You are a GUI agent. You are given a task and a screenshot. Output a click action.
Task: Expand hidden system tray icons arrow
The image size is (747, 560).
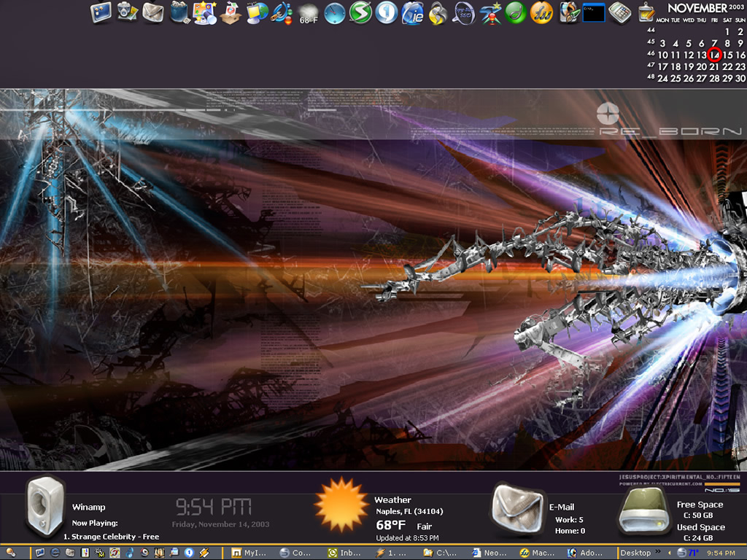click(x=670, y=553)
